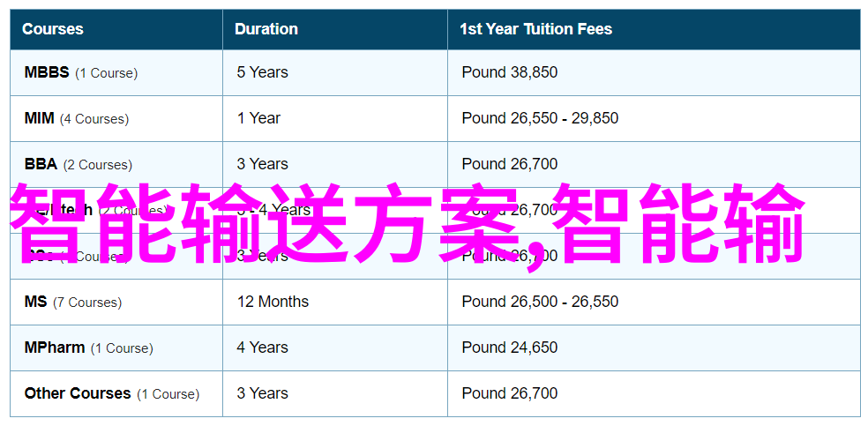Screen dimensions: 868x426
Task: Select the BBA course name
Action: 41,164
